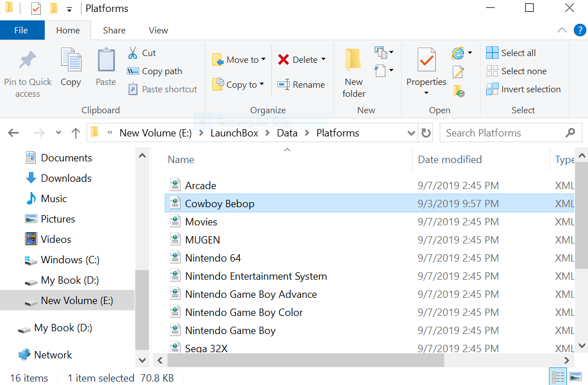588x385 pixels.
Task: Go up one folder level
Action: [76, 133]
